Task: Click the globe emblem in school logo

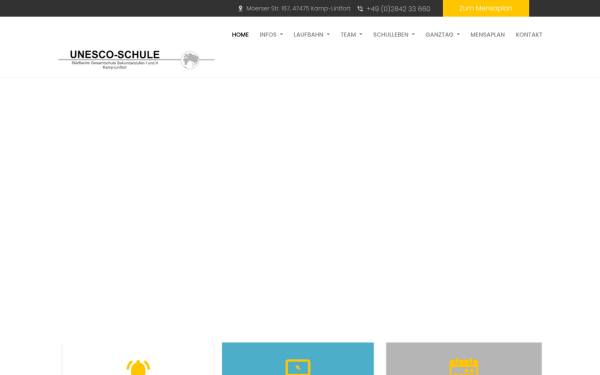Action: 190,60
